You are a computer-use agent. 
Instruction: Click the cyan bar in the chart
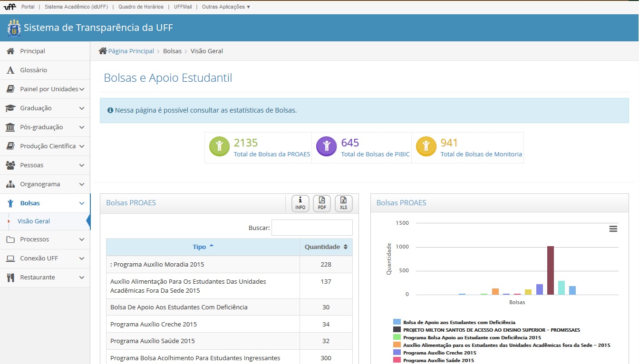tap(562, 287)
